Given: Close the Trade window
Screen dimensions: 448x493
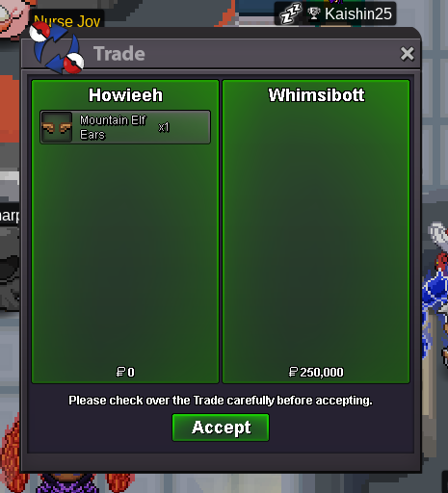Looking at the screenshot, I should [407, 54].
